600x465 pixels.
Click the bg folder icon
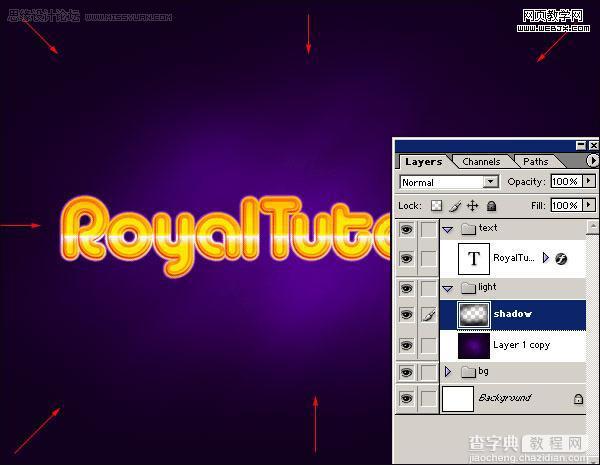(468, 372)
